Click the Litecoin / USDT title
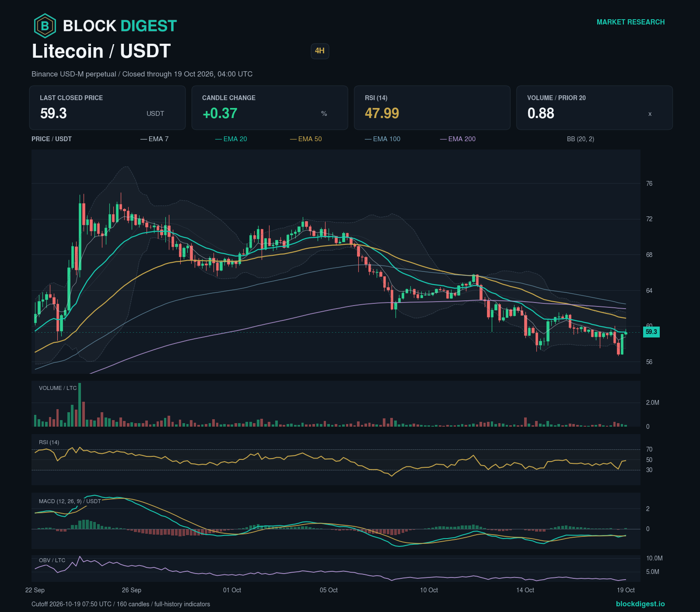 coord(101,51)
